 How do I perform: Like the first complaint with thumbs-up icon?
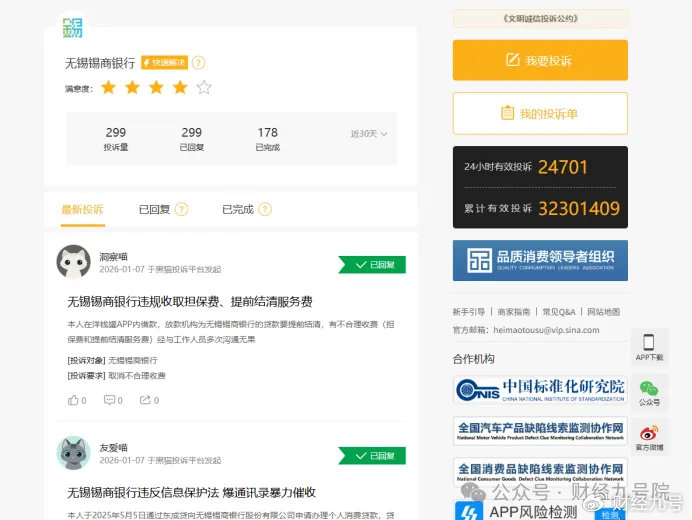click(73, 400)
